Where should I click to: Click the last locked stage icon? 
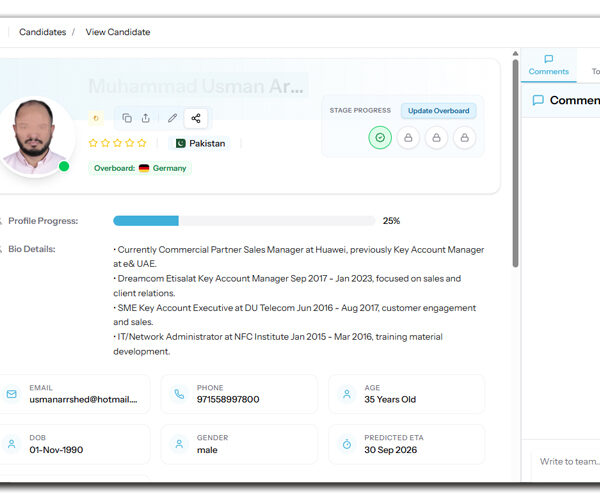click(464, 138)
